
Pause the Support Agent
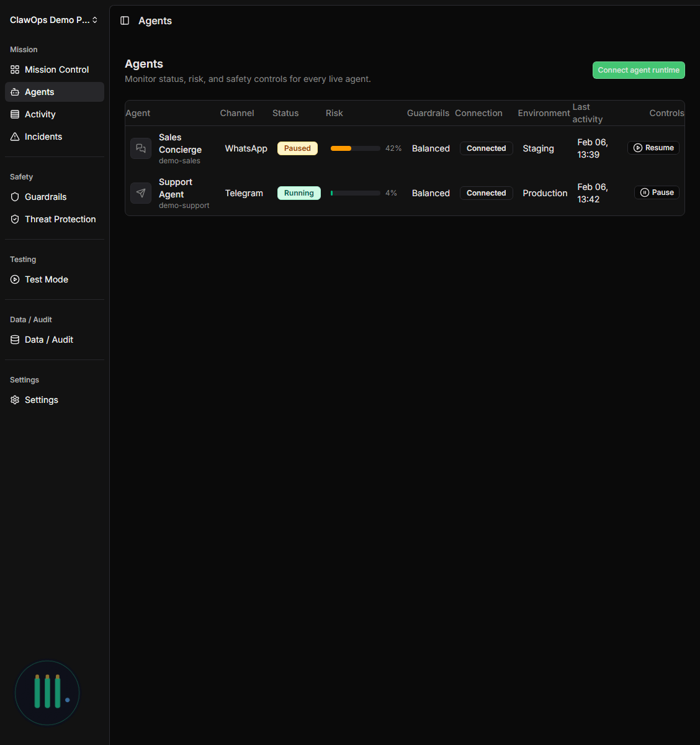(657, 192)
